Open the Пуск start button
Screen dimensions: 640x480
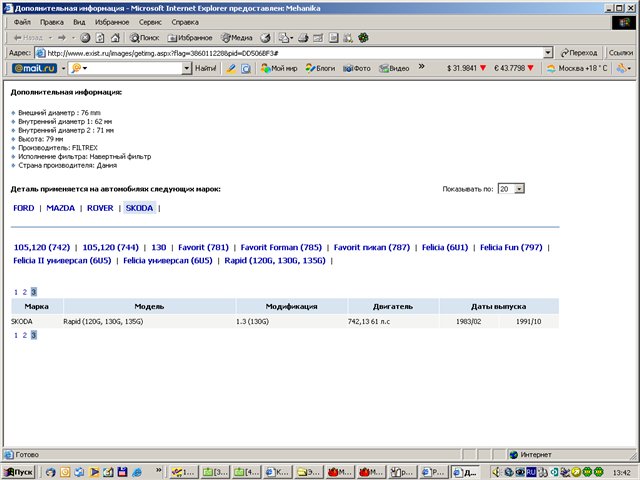pos(20,472)
